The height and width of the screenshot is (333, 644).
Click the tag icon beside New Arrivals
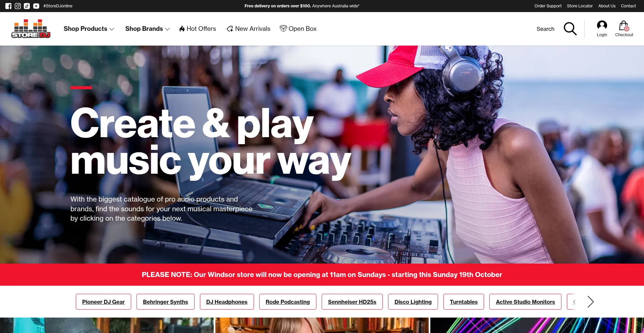230,29
